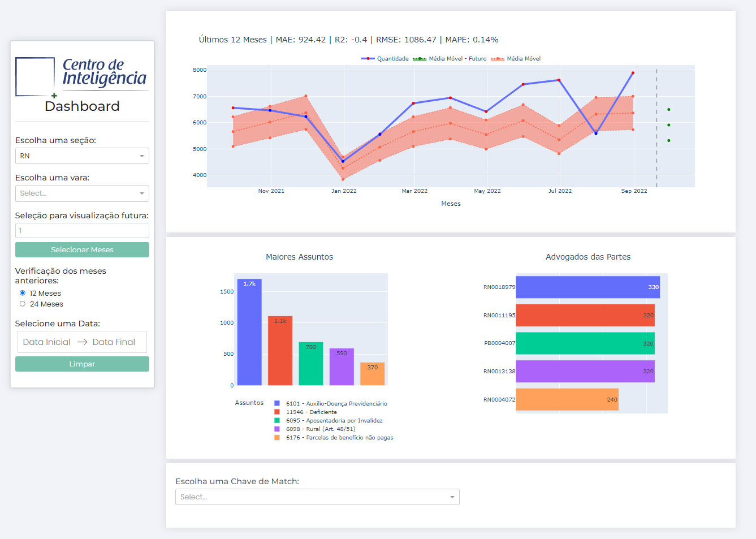Toggle 6176 Parcelas de benefício legend item

[334, 438]
